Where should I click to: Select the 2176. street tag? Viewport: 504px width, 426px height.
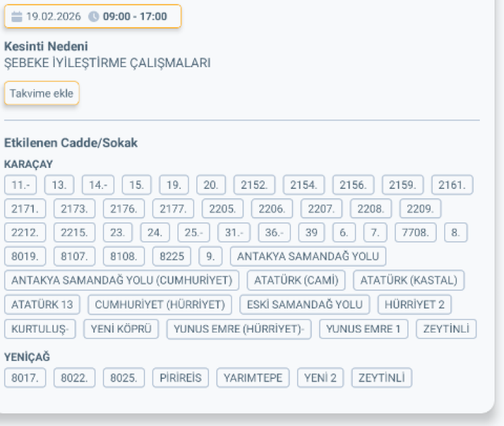tap(124, 209)
